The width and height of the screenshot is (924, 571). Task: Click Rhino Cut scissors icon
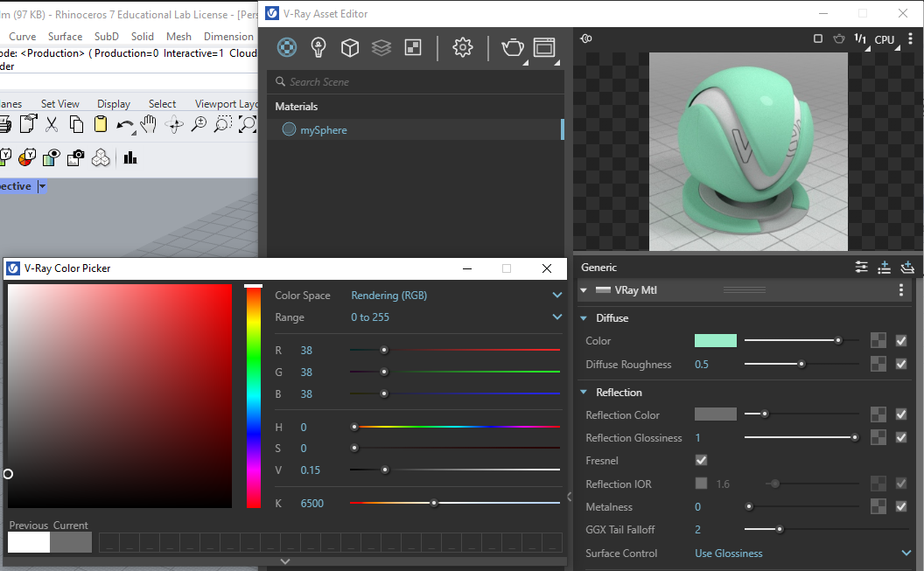(52, 124)
